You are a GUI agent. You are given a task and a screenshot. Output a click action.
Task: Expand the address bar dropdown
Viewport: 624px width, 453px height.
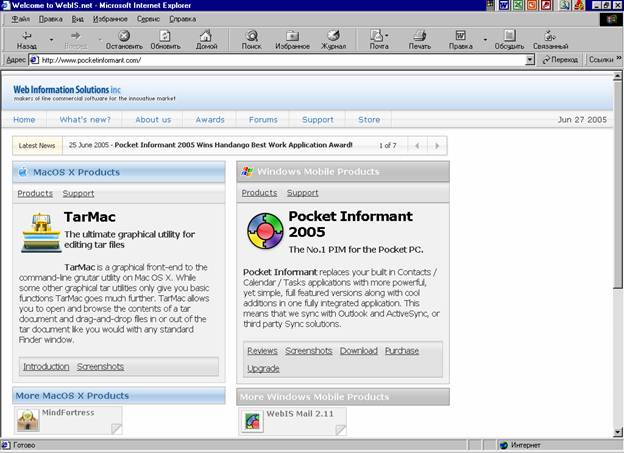click(x=530, y=60)
